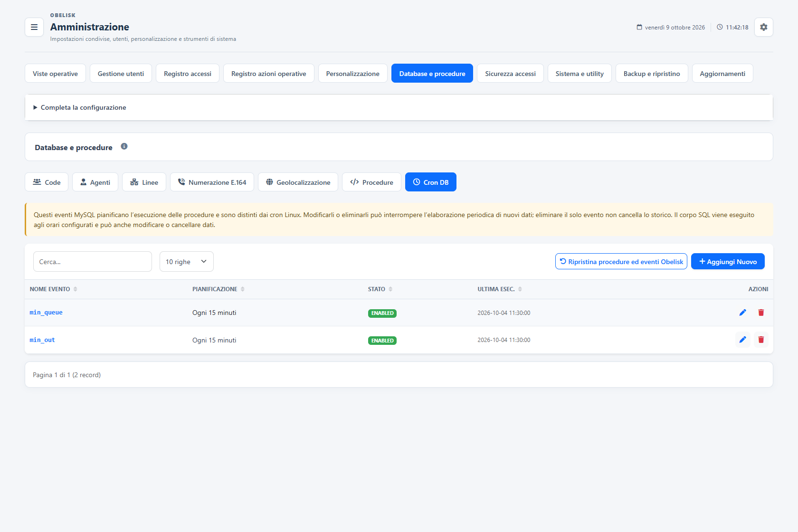Select Geolocalizzazione sub-tab
798x532 pixels.
(x=298, y=182)
